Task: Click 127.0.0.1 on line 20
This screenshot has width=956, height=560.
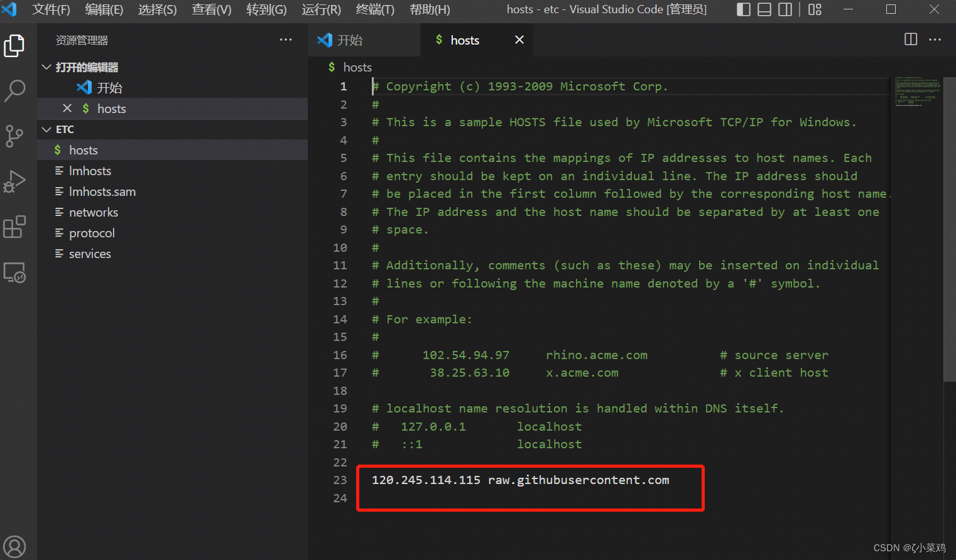Action: click(x=433, y=427)
